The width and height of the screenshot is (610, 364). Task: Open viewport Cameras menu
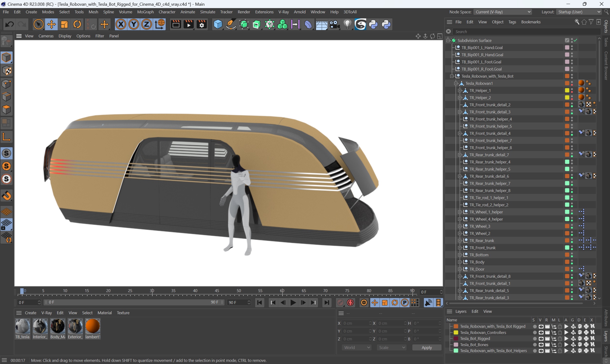(46, 36)
